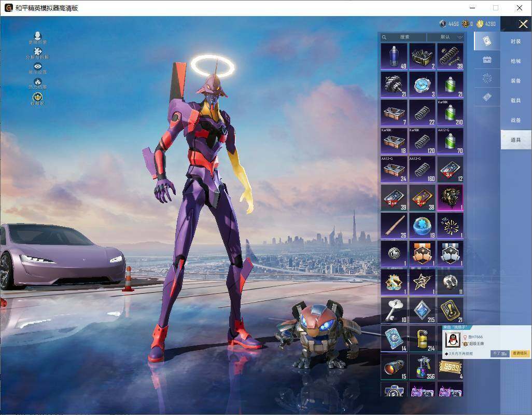This screenshot has width=532, height=415.
Task: Select the silver nut item with count 11
Action: pyautogui.click(x=450, y=282)
